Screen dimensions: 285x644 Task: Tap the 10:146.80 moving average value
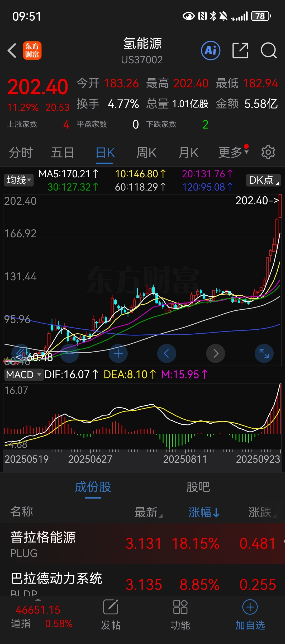[140, 174]
